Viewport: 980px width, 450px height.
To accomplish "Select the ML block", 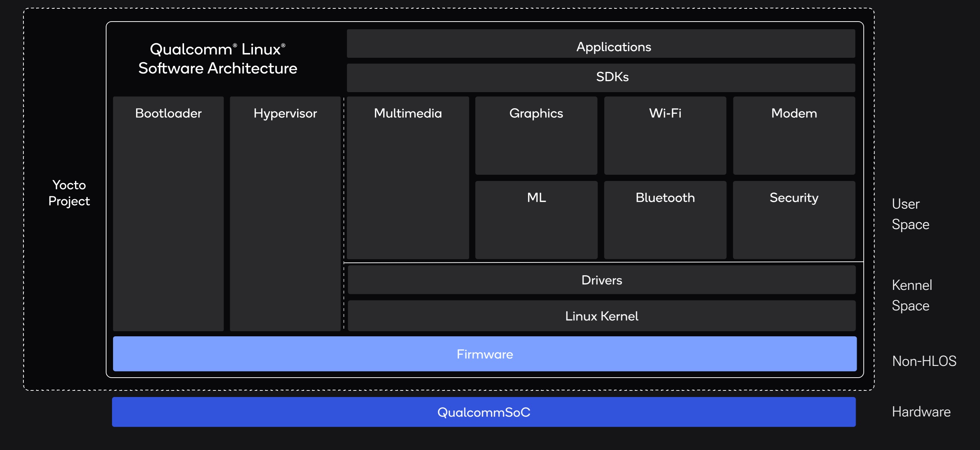I will (536, 220).
